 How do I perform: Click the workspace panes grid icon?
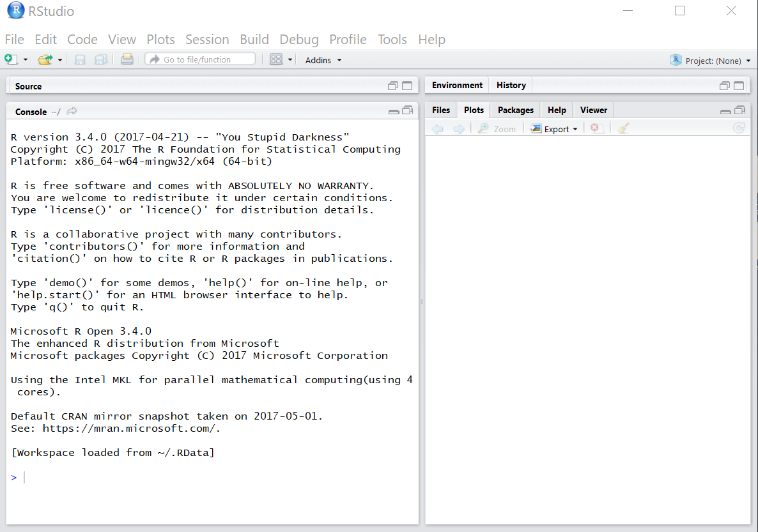coord(276,59)
